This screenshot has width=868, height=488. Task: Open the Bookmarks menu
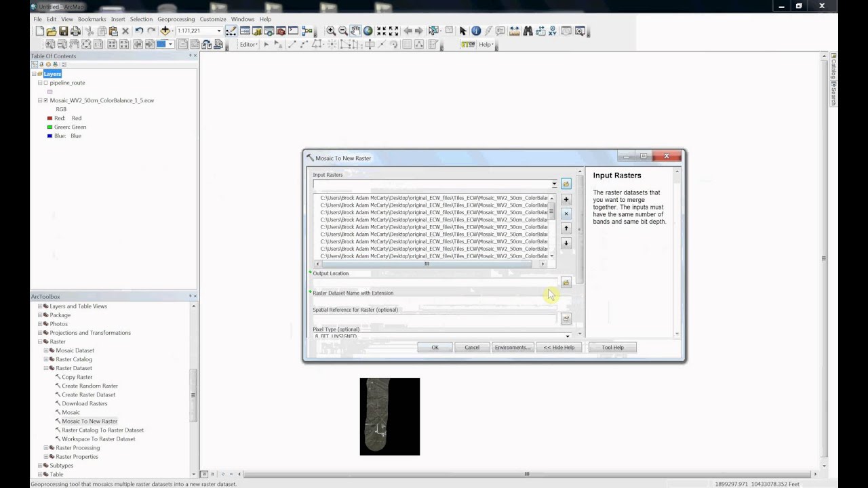coord(92,19)
